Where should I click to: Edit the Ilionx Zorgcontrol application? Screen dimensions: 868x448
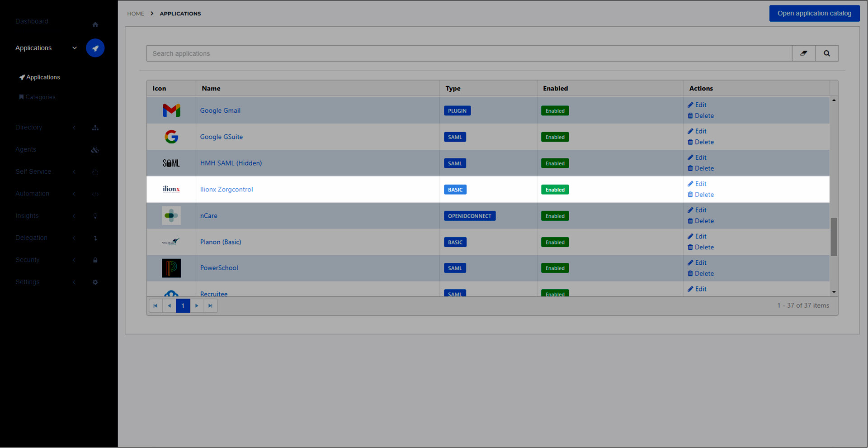[697, 184]
